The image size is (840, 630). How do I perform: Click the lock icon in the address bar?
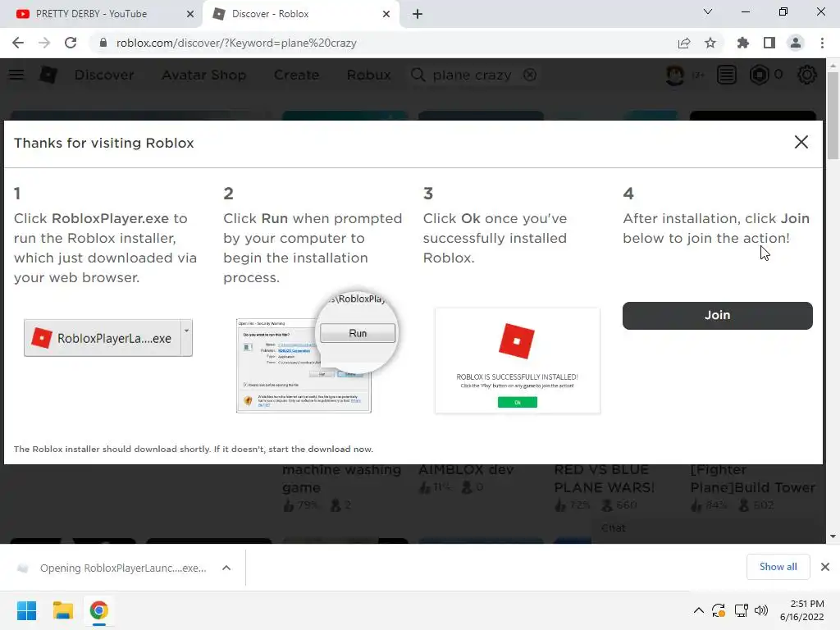point(103,43)
